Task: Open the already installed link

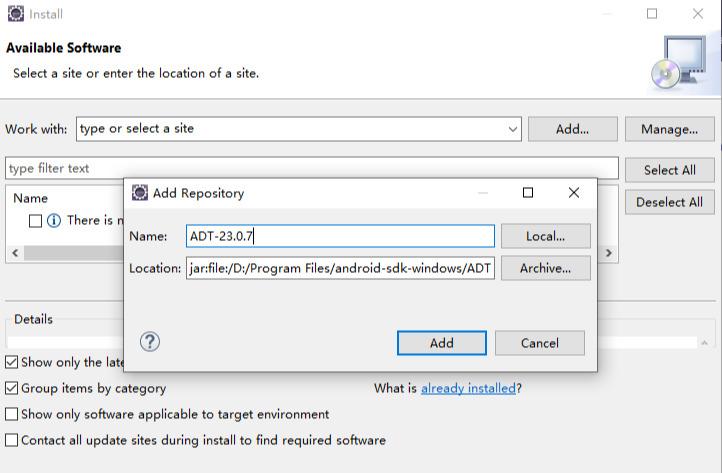Action: click(x=468, y=388)
